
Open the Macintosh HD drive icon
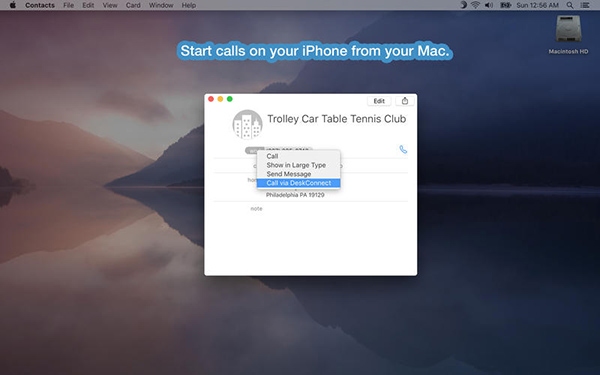pos(568,34)
